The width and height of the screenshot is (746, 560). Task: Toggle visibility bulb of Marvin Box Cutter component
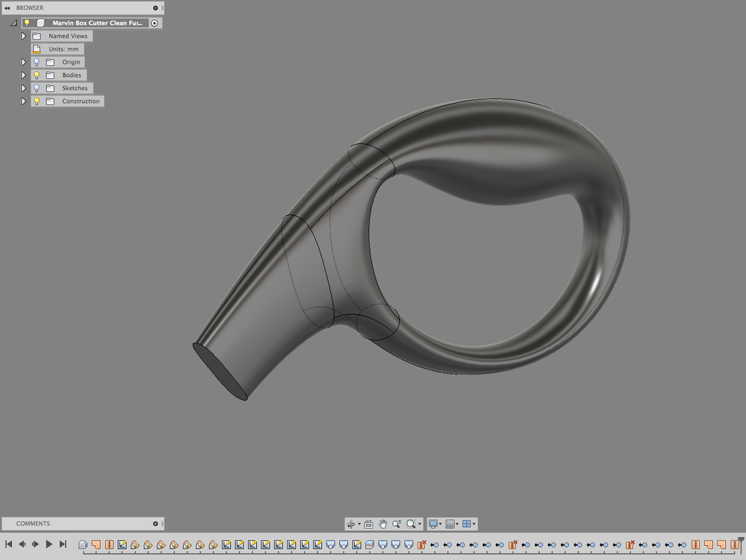[27, 23]
